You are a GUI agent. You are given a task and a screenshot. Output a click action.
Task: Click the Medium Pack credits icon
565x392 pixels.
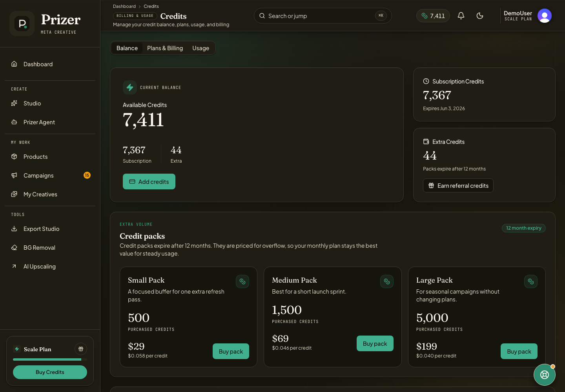click(387, 281)
